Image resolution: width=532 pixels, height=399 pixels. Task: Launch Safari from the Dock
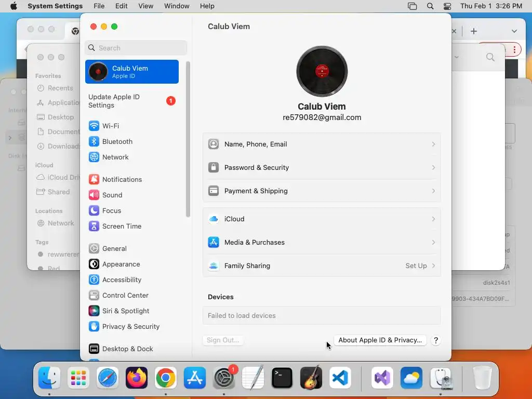[108, 378]
